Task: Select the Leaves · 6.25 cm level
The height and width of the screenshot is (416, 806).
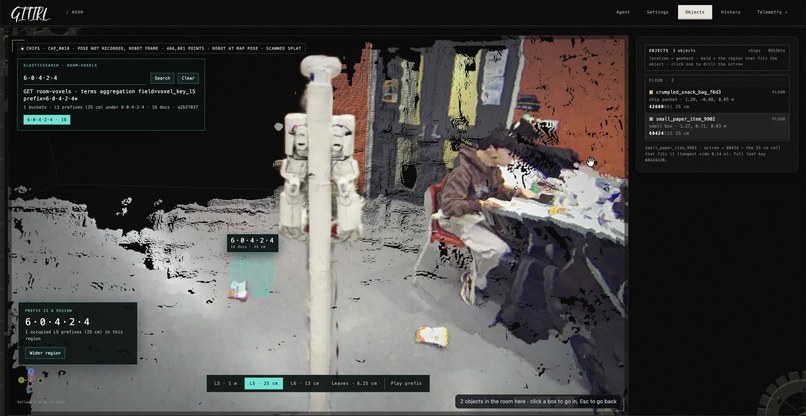Action: 354,384
